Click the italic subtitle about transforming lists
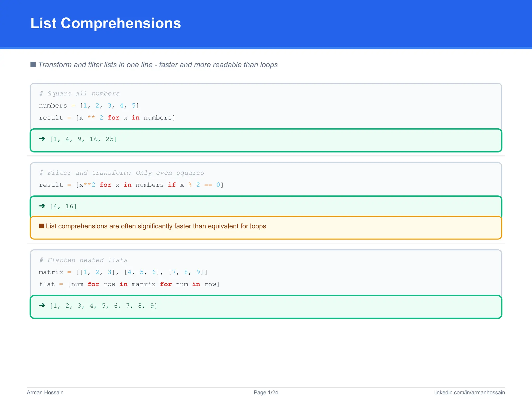Viewport: 532px width, 411px height. [158, 64]
